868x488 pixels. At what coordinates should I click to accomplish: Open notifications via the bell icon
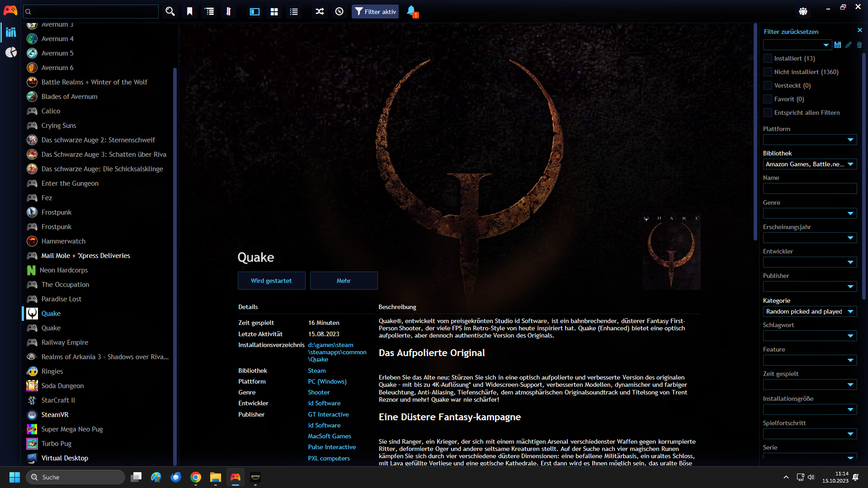tap(410, 11)
